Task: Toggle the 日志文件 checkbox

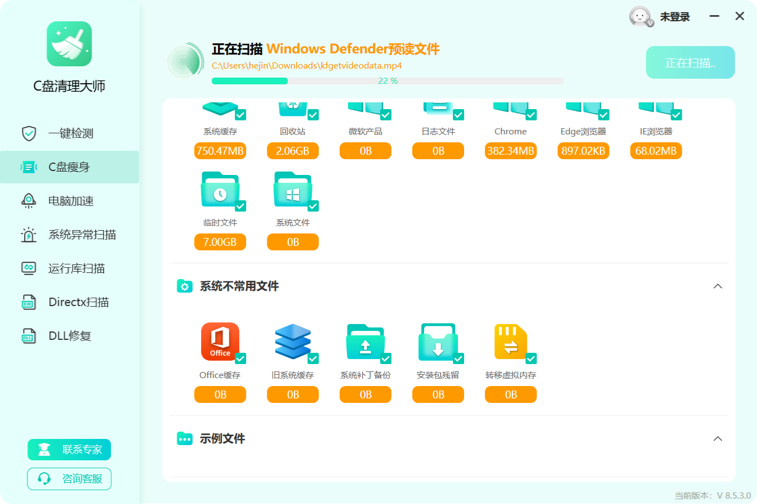Action: 458,115
